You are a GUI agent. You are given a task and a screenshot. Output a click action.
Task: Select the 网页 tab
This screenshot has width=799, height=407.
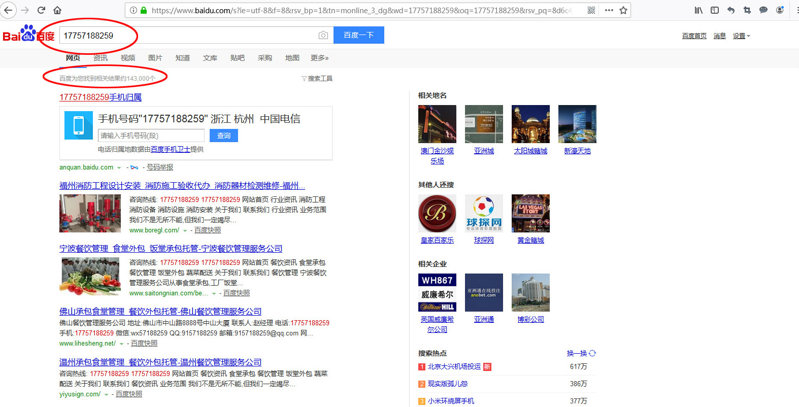pyautogui.click(x=73, y=58)
